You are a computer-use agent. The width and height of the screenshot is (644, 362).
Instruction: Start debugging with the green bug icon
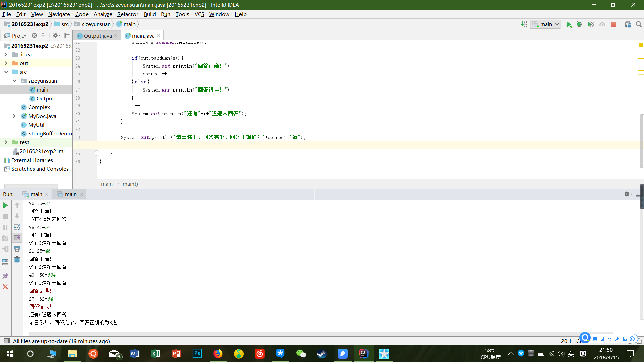pyautogui.click(x=580, y=24)
